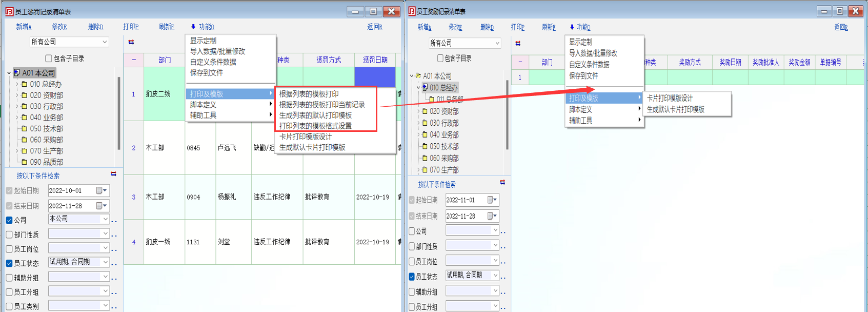Image resolution: width=868 pixels, height=312 pixels.
Task: Expand the 070 生产部 node in punishment window
Action: (x=17, y=151)
